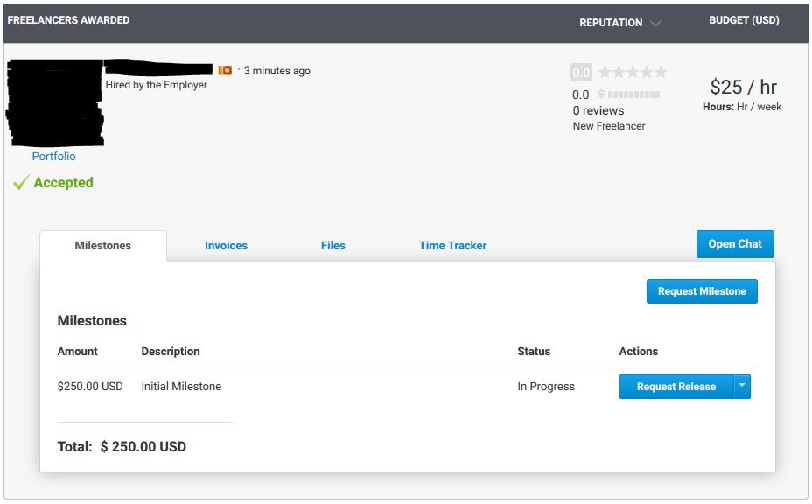The height and width of the screenshot is (504, 812).
Task: Click the Open Chat button
Action: point(735,244)
